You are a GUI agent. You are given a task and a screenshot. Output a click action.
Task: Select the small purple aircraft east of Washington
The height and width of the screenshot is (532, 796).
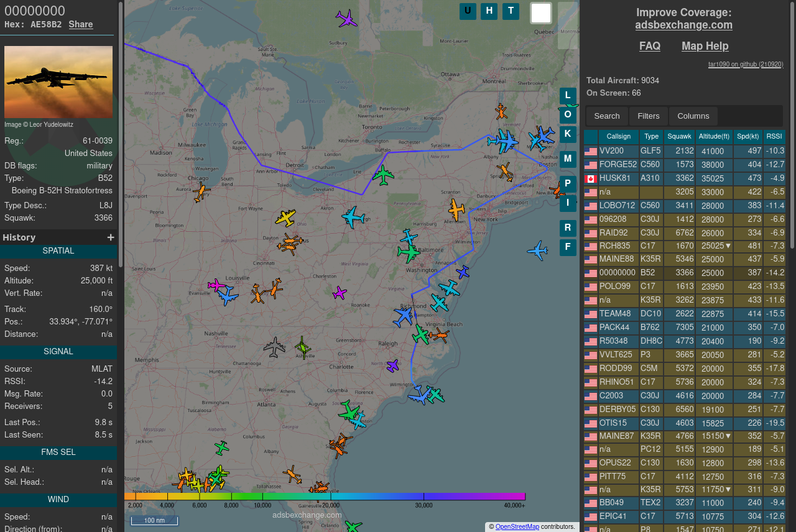click(x=463, y=272)
